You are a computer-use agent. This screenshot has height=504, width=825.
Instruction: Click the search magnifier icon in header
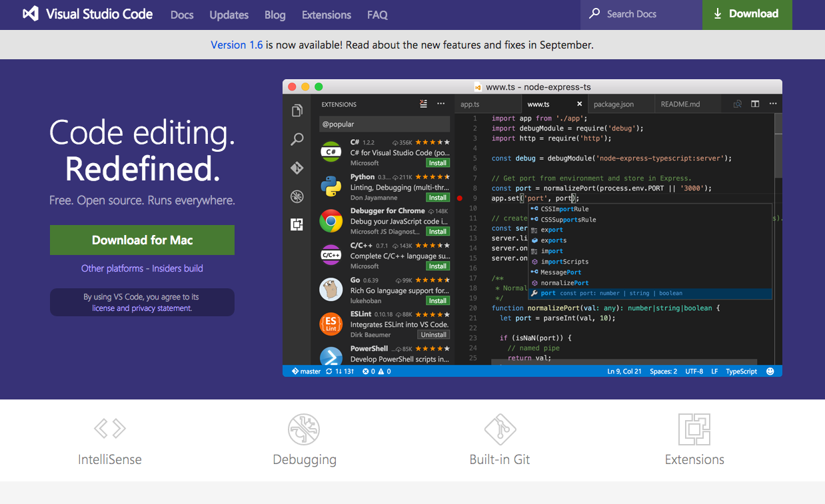[594, 14]
